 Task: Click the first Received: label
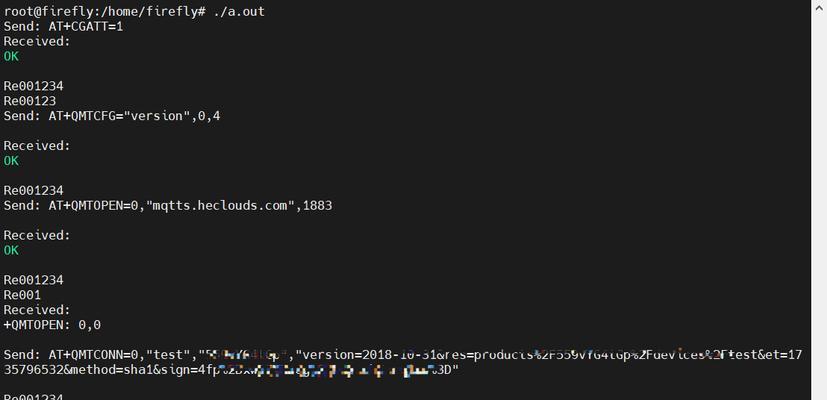[x=37, y=42]
